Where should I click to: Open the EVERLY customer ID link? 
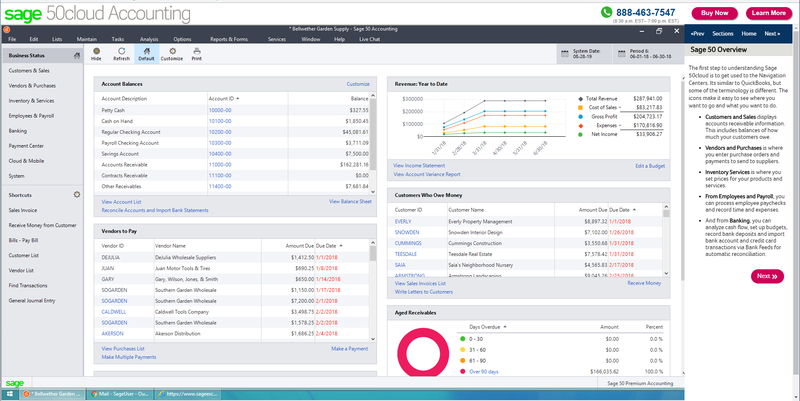pyautogui.click(x=403, y=221)
